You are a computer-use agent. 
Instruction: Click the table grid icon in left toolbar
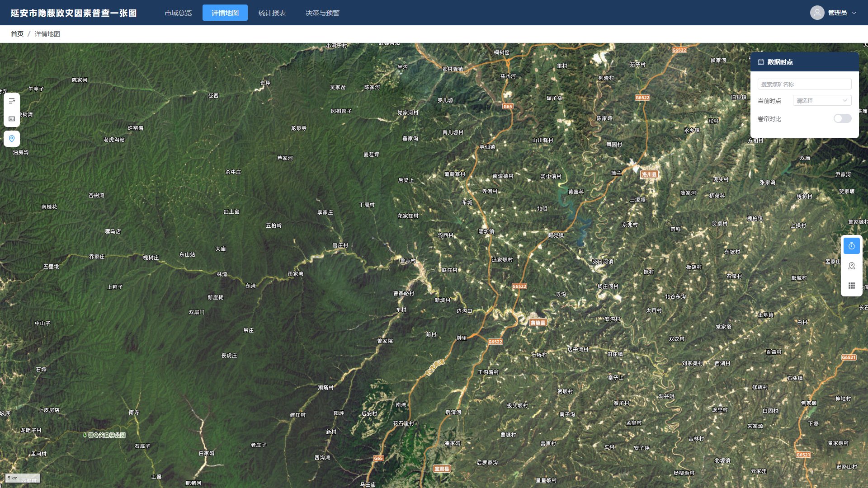(12, 119)
